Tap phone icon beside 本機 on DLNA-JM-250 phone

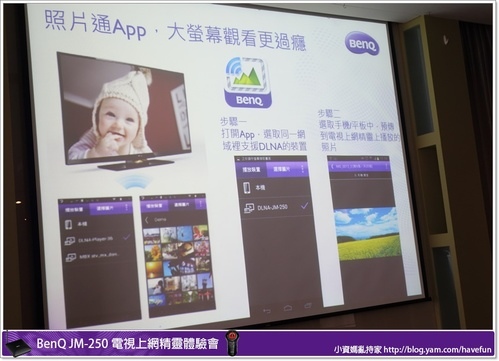tap(246, 188)
